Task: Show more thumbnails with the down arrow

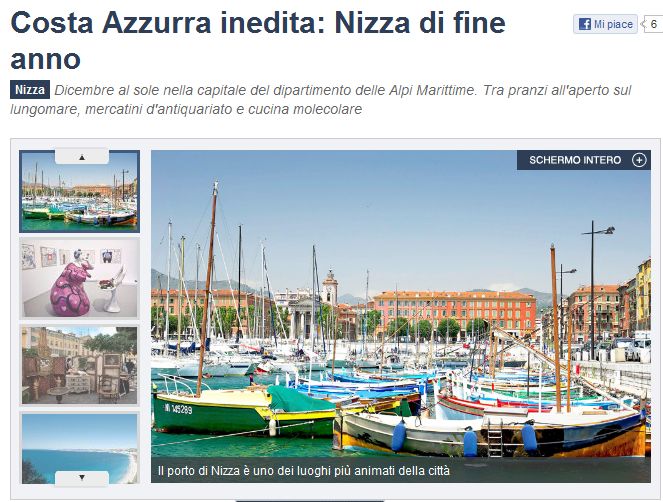Action: pyautogui.click(x=82, y=477)
